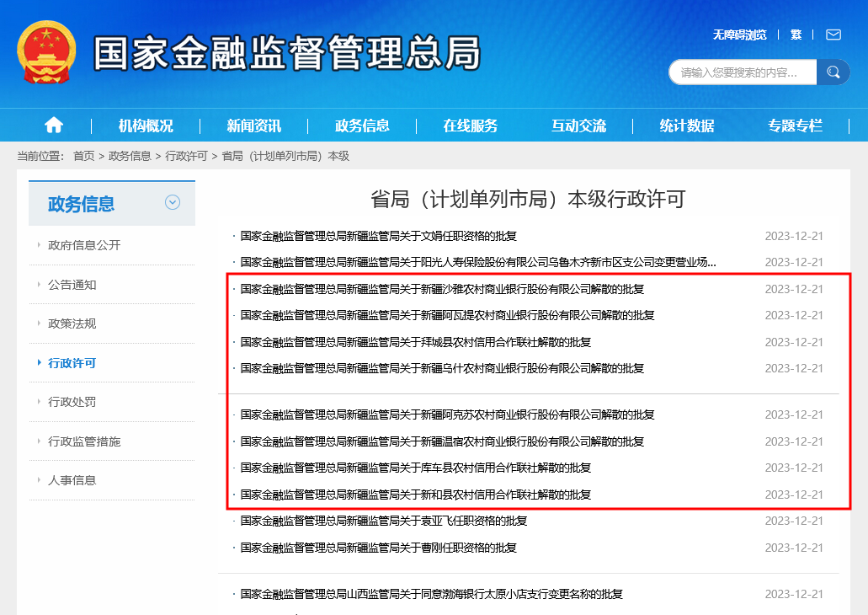Viewport: 868px width, 615px height.
Task: Open the 政务信息 navigation menu
Action: pyautogui.click(x=362, y=126)
